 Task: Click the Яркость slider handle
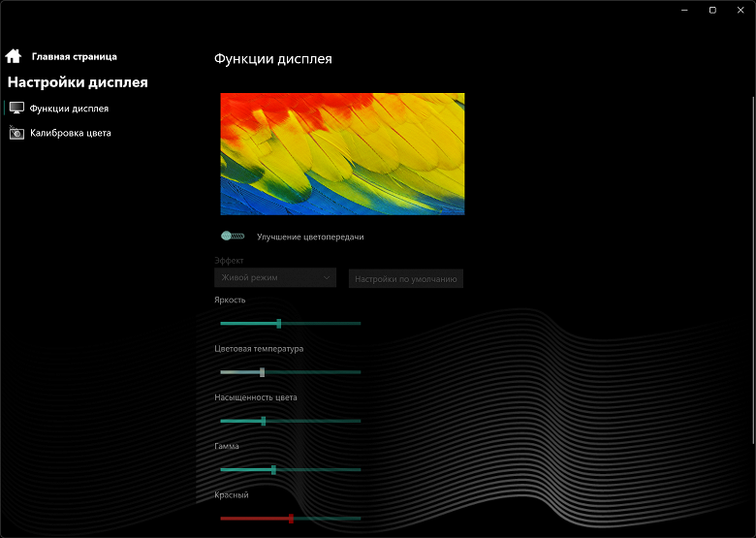click(279, 323)
